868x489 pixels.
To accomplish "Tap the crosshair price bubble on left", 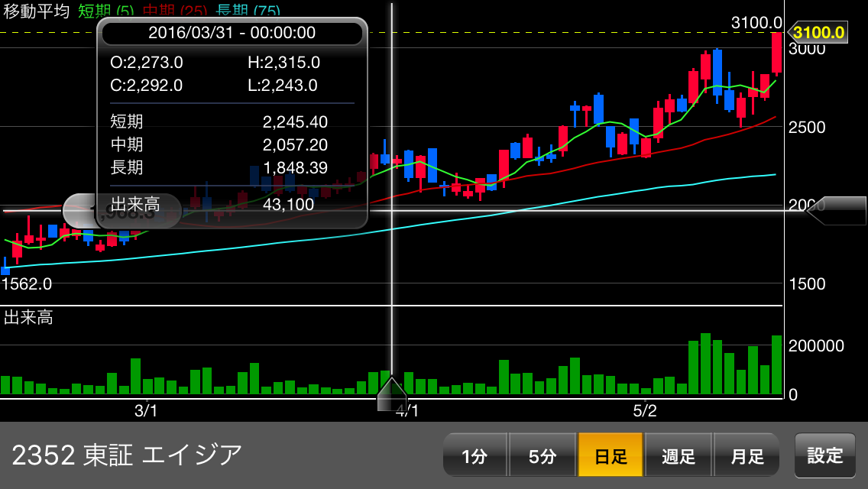I will coord(122,211).
